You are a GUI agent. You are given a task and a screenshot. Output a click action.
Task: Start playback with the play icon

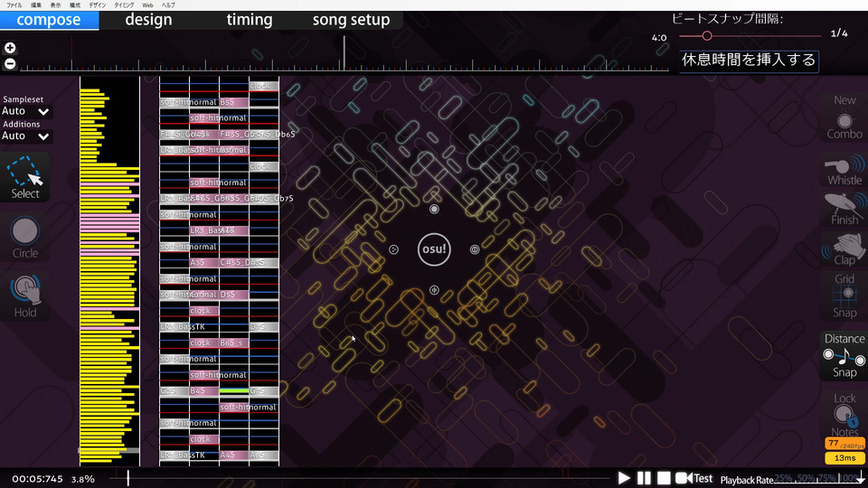pyautogui.click(x=624, y=478)
